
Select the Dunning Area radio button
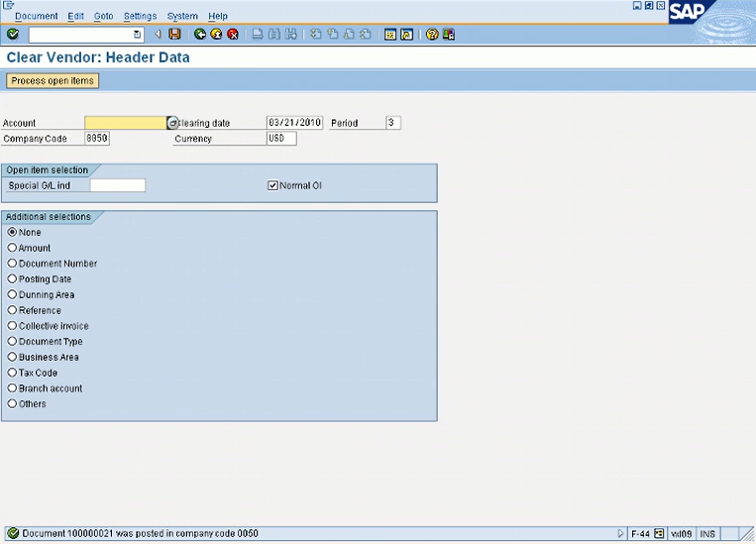12,294
